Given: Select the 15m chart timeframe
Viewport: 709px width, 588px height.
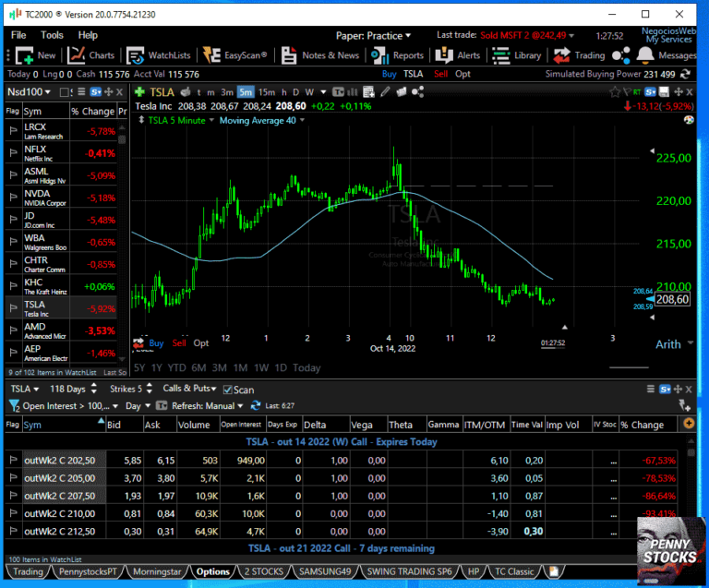Looking at the screenshot, I should 267,91.
